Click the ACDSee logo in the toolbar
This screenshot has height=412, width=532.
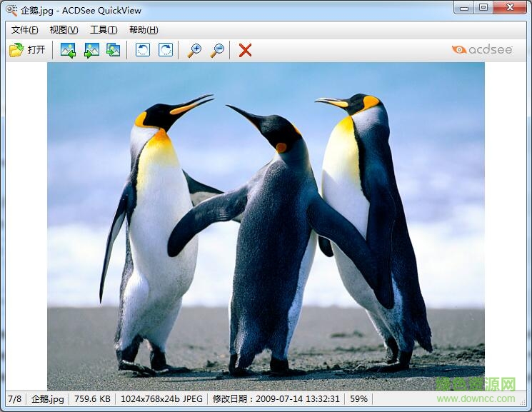pyautogui.click(x=483, y=49)
